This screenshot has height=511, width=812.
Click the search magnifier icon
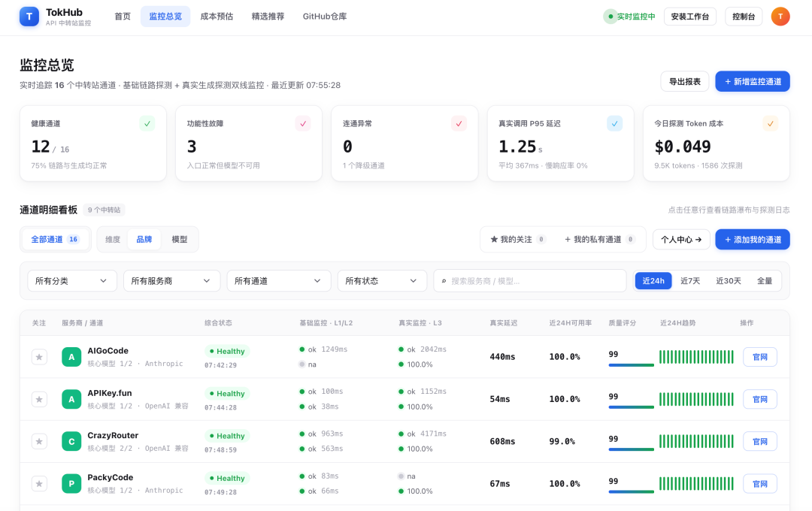(x=444, y=281)
